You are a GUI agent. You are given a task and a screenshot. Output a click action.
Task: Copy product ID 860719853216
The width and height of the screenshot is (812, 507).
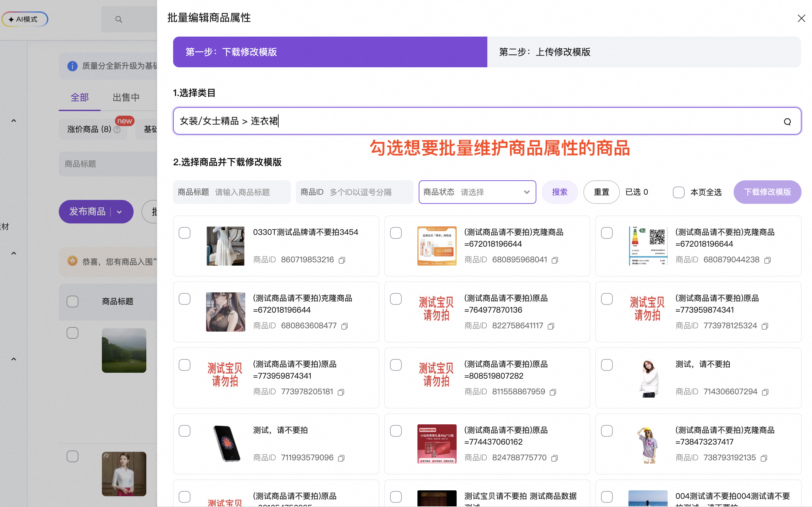coord(342,260)
